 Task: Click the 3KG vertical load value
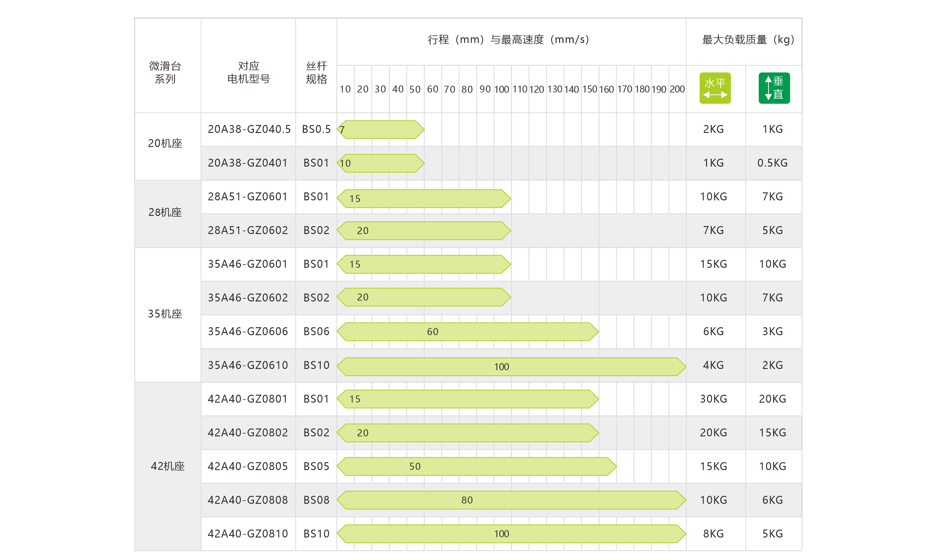click(773, 331)
